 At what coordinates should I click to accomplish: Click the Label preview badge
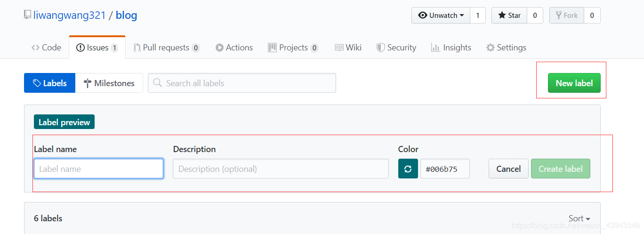click(x=64, y=122)
